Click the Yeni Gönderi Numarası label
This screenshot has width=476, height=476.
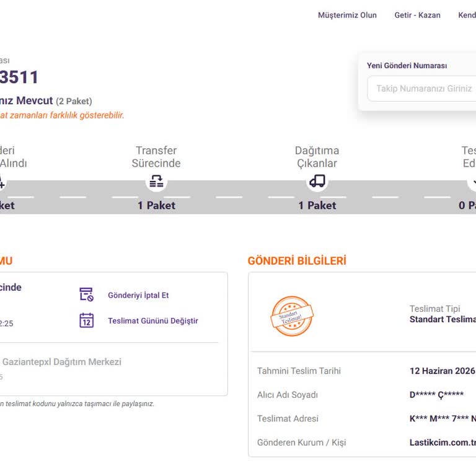tap(407, 66)
